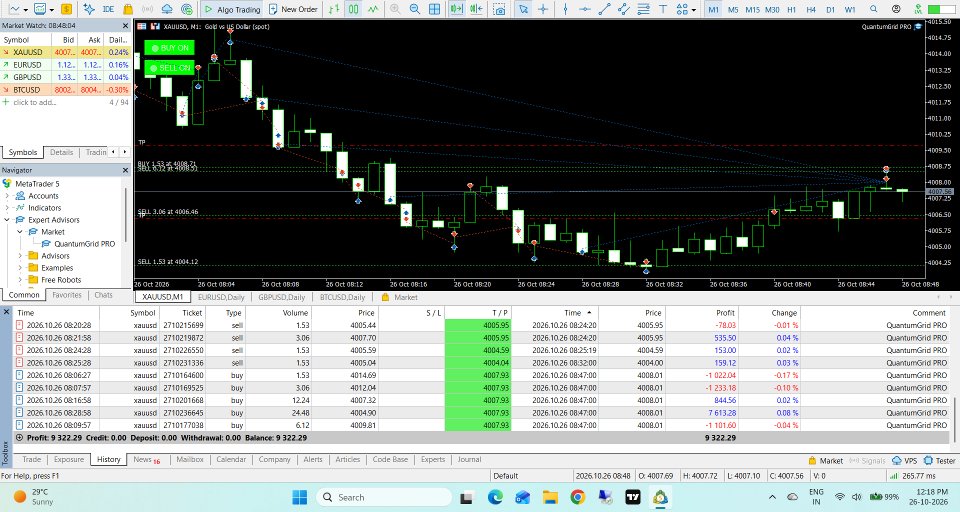Expand the Advisors folder in Navigator
This screenshot has height=512, width=960.
pyautogui.click(x=20, y=256)
